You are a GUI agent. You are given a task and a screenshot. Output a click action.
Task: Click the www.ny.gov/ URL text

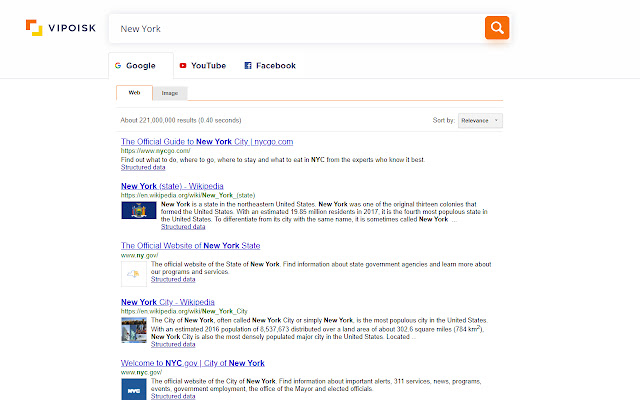[x=139, y=255]
